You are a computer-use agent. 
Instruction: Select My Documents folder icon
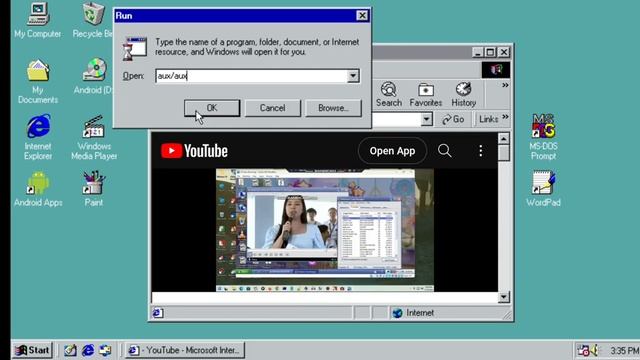tap(38, 82)
